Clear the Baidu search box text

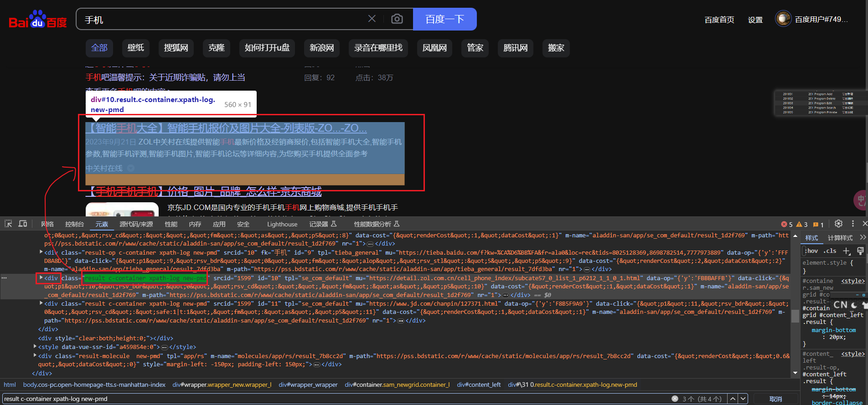372,19
